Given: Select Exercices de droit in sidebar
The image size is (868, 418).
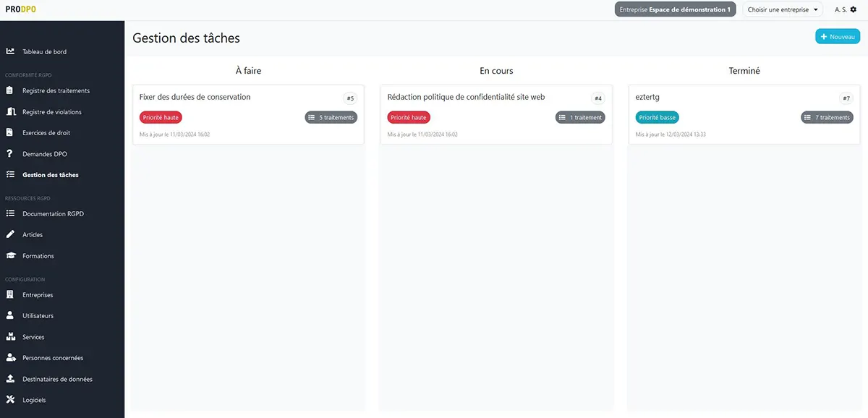Looking at the screenshot, I should click(46, 133).
